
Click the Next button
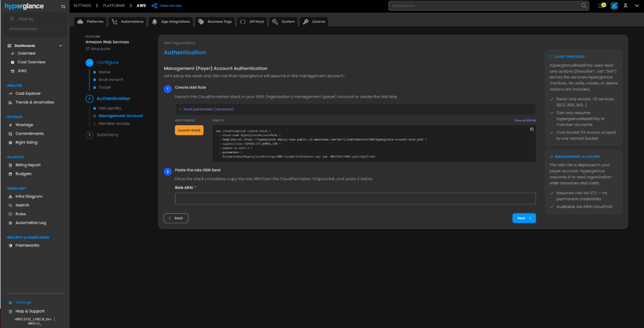(524, 218)
